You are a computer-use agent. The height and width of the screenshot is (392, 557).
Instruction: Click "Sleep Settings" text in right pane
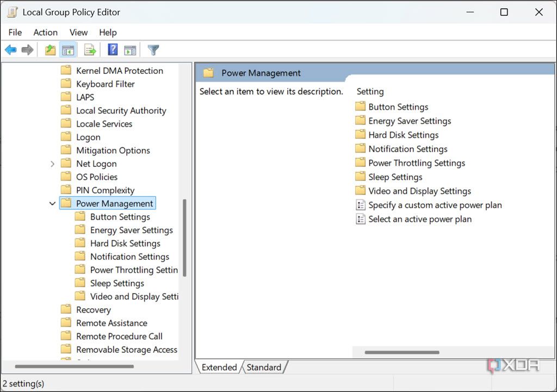coord(395,177)
